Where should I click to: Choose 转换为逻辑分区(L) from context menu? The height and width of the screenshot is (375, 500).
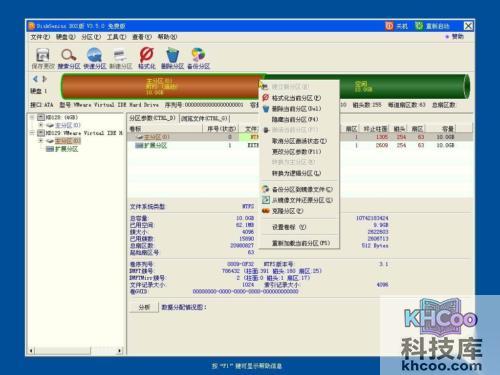[299, 173]
